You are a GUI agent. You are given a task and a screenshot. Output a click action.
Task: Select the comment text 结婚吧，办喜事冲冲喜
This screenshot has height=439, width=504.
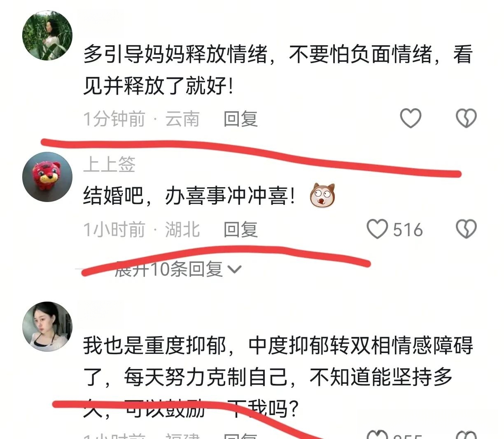click(x=189, y=195)
